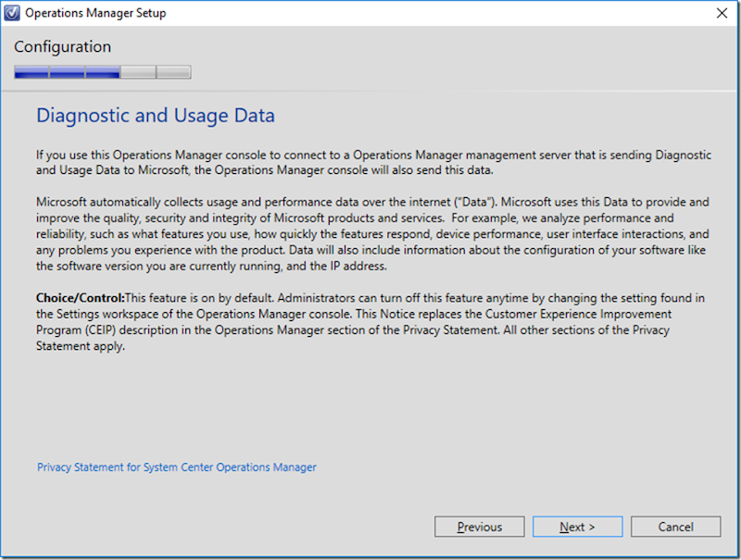Image resolution: width=741 pixels, height=560 pixels.
Task: Cancel the setup wizard
Action: coord(675,527)
